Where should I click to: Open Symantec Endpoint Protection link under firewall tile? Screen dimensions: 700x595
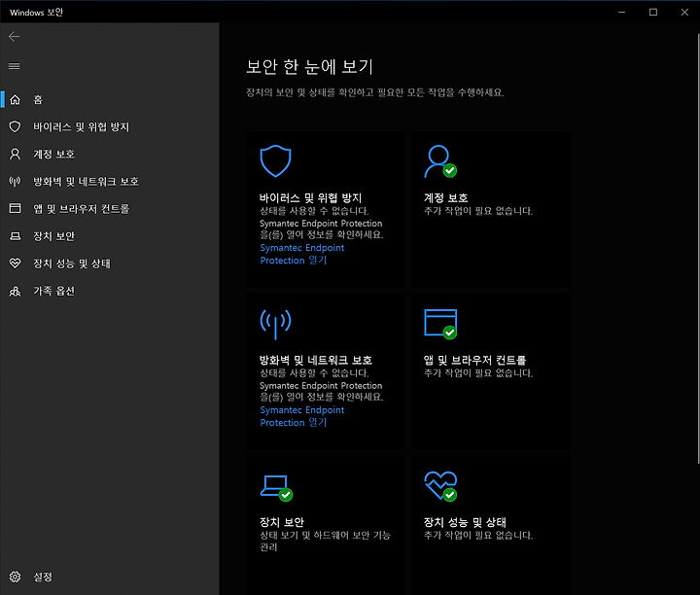[302, 416]
